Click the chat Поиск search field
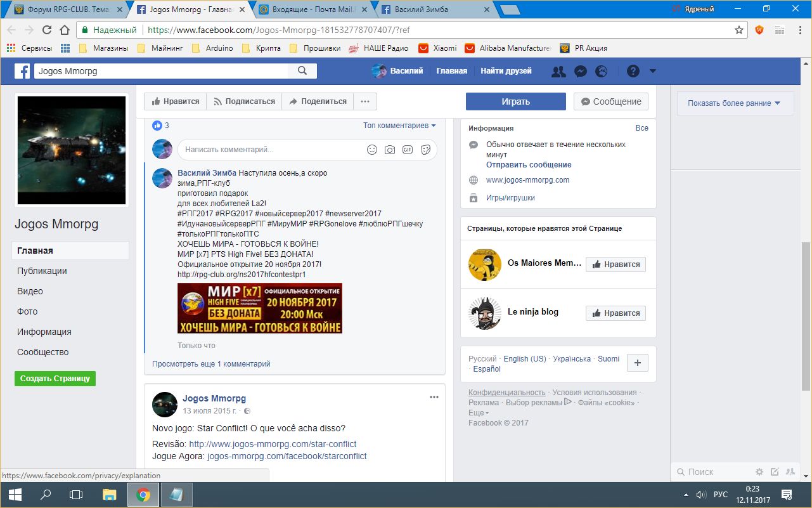Image resolution: width=812 pixels, height=508 pixels. pos(712,472)
